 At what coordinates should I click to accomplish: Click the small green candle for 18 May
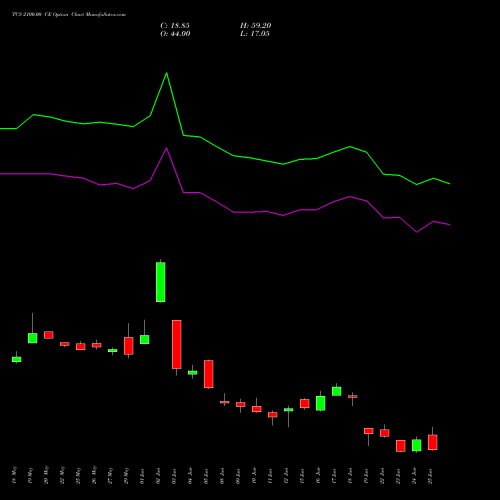(x=17, y=359)
